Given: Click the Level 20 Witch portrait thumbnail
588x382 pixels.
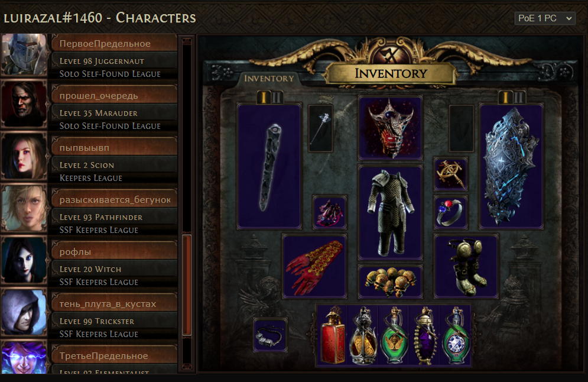Looking at the screenshot, I should pos(24,260).
